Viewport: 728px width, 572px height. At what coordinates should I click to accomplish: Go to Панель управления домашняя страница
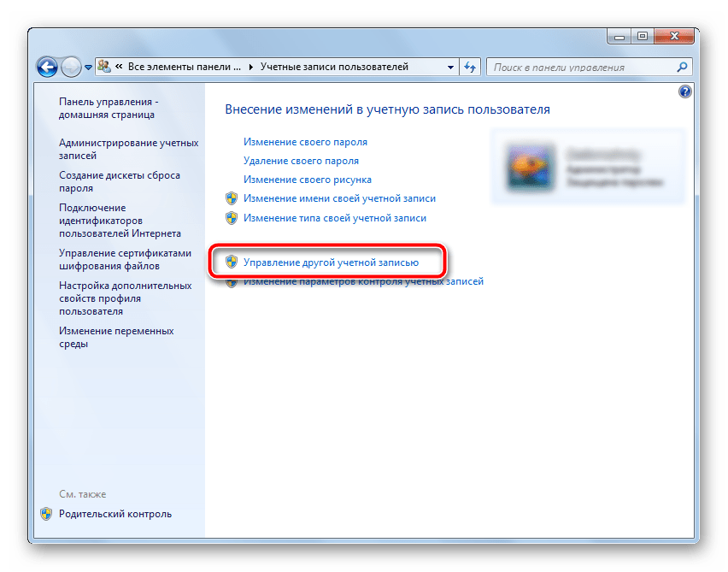coord(109,109)
